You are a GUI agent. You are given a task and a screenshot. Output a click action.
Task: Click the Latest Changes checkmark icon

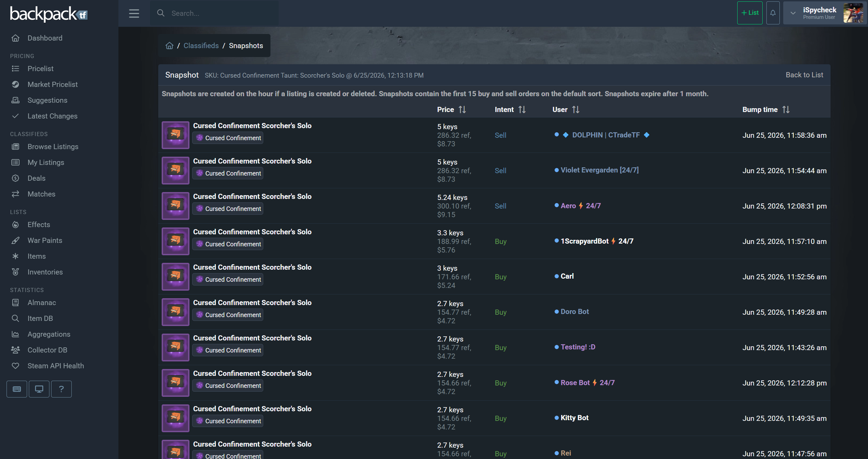15,116
